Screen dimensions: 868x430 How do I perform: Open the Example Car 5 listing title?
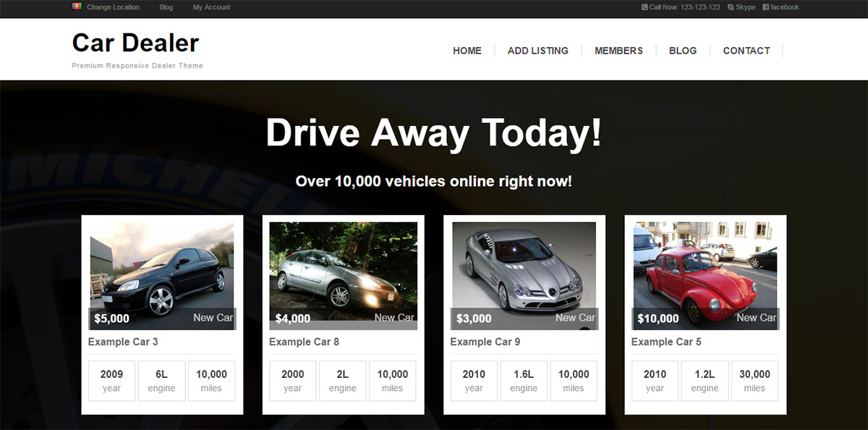point(666,342)
